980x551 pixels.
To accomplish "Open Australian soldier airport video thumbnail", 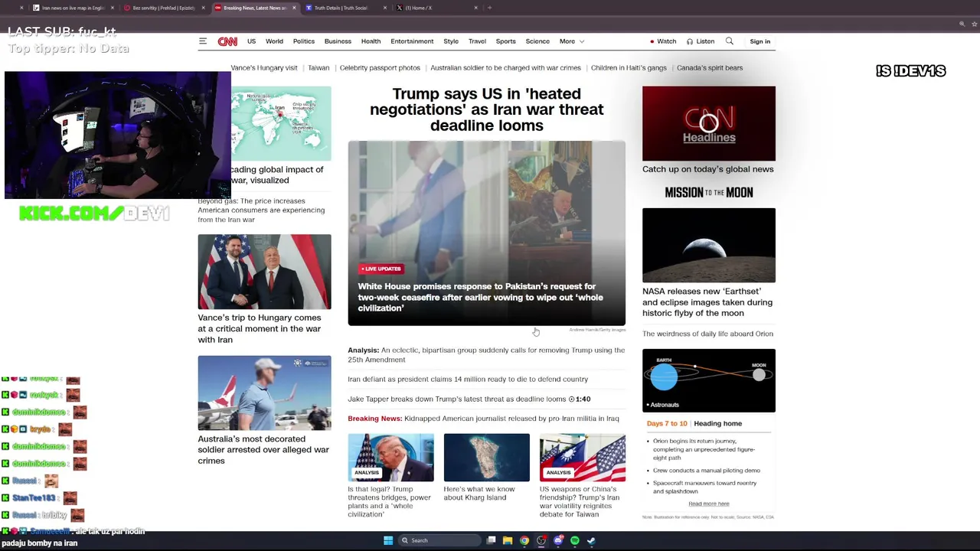I will click(264, 393).
